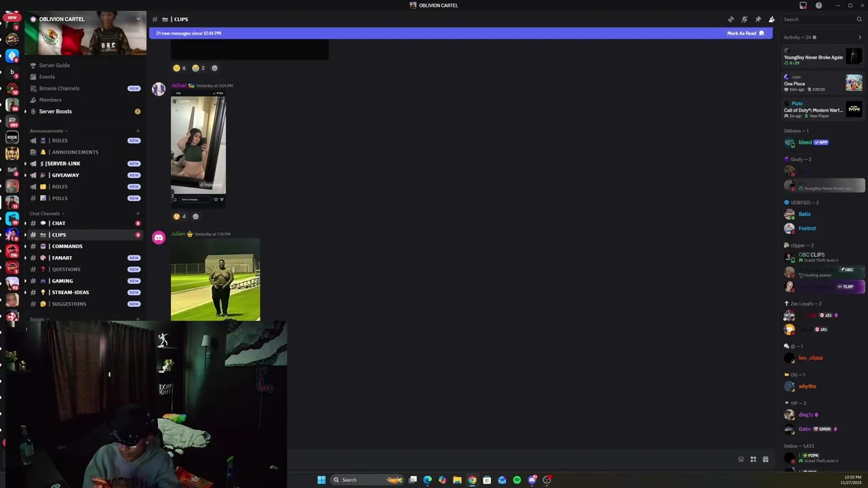Open the ROLES channel
The image size is (868, 488).
85,186
